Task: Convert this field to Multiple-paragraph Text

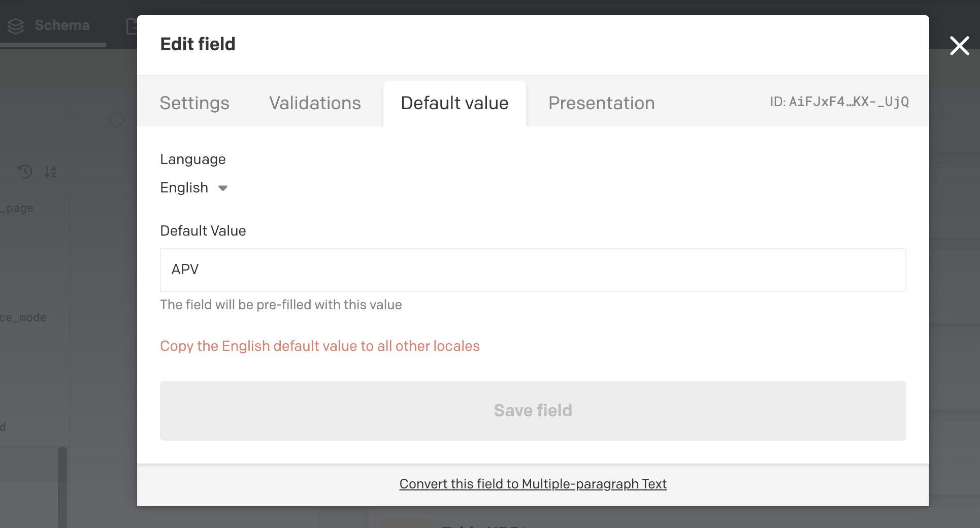Action: (533, 484)
